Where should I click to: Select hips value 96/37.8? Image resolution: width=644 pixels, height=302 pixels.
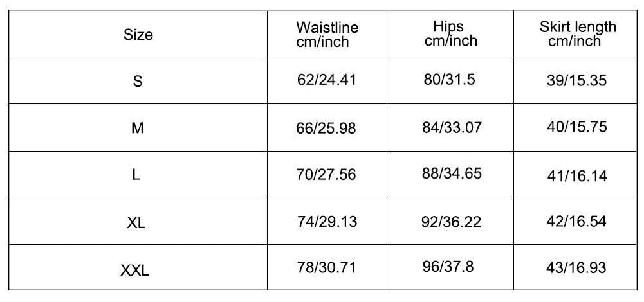coord(448,267)
